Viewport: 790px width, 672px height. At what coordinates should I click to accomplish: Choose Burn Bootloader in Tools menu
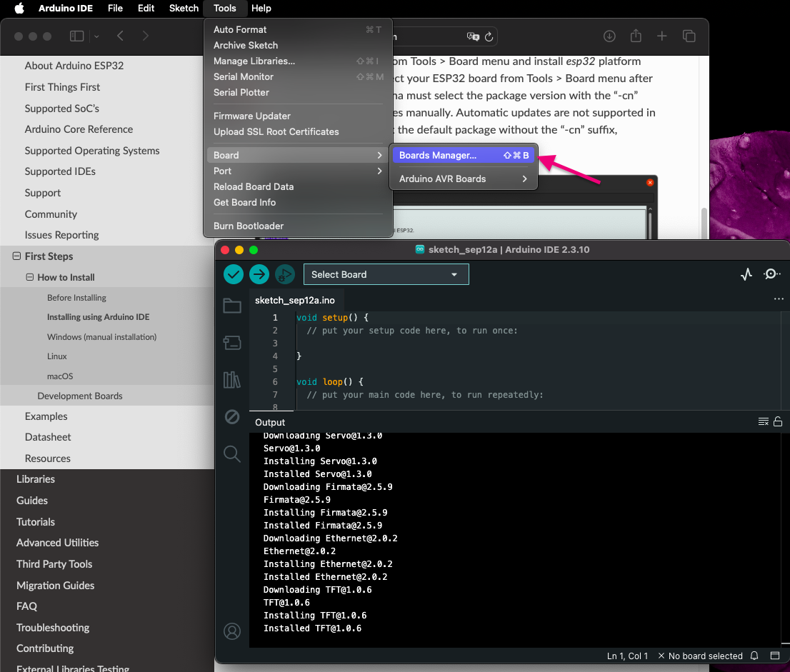(297, 226)
